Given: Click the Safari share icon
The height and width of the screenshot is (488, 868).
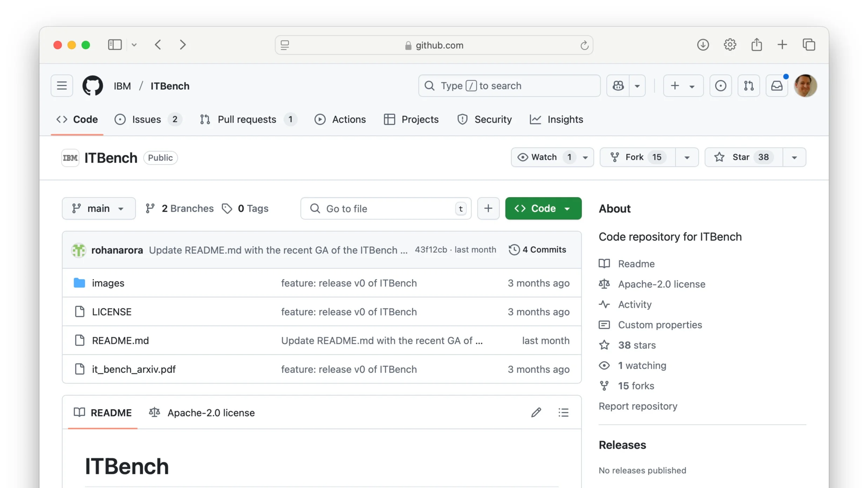Looking at the screenshot, I should coord(756,45).
